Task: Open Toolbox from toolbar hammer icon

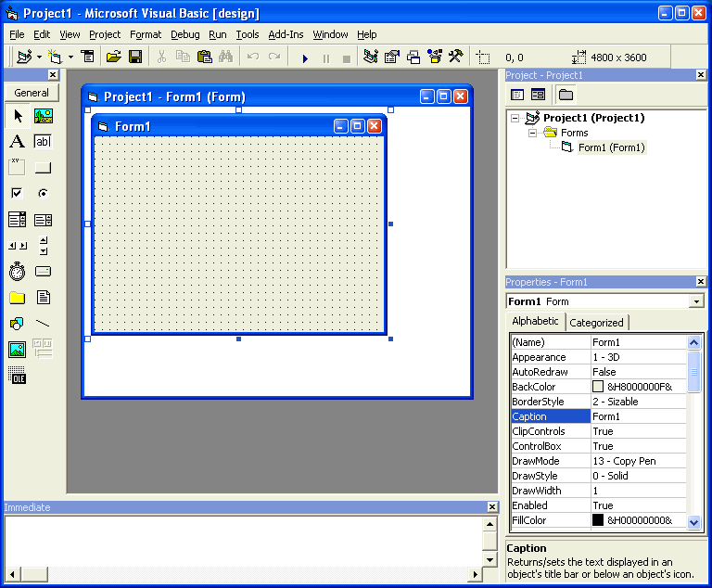Action: 456,57
